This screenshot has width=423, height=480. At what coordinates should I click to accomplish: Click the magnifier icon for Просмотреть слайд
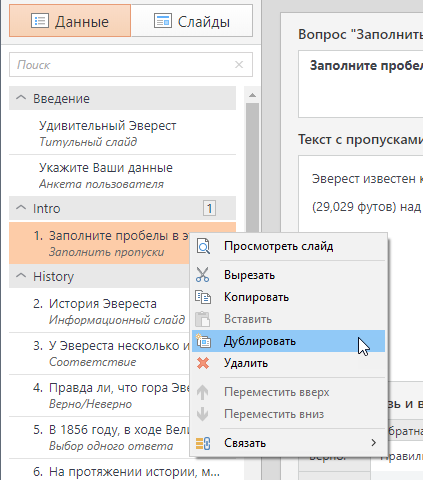point(203,246)
